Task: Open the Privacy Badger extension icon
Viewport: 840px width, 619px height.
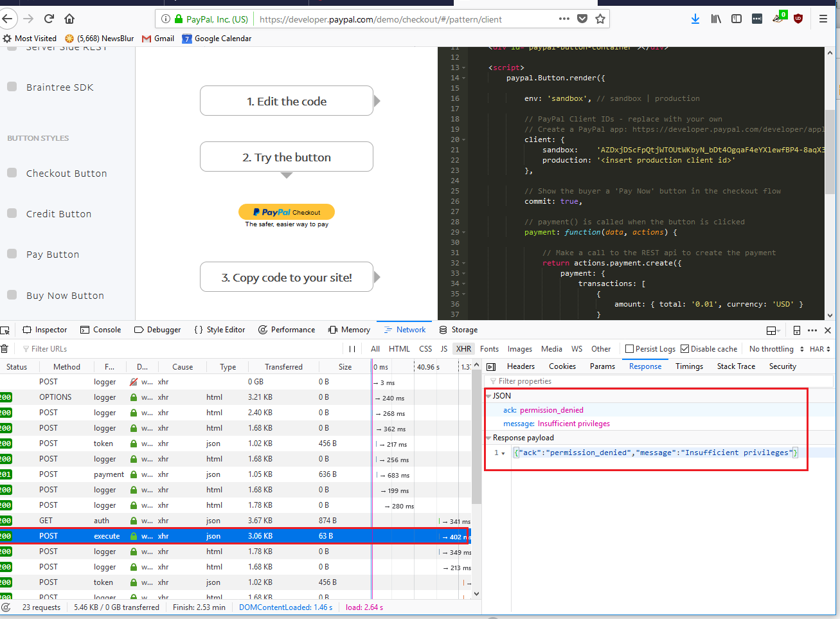Action: pos(779,17)
